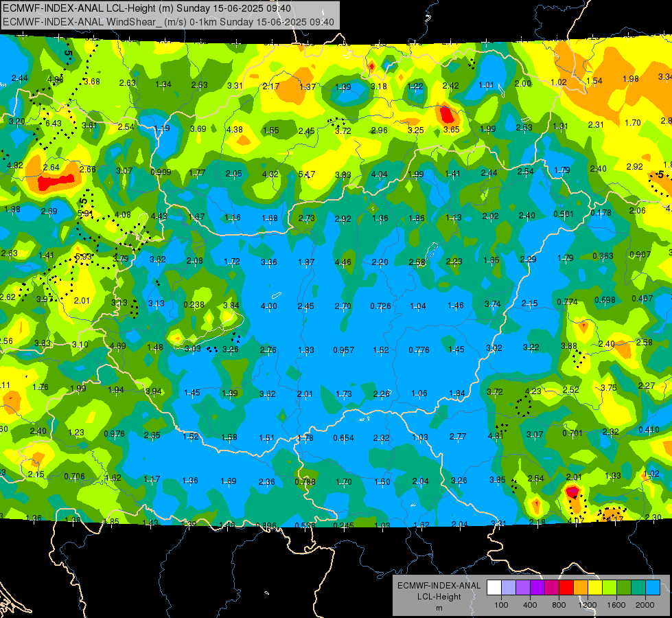The width and height of the screenshot is (672, 618).
Task: Click the wind shear value 3.94
Action: (x=154, y=391)
